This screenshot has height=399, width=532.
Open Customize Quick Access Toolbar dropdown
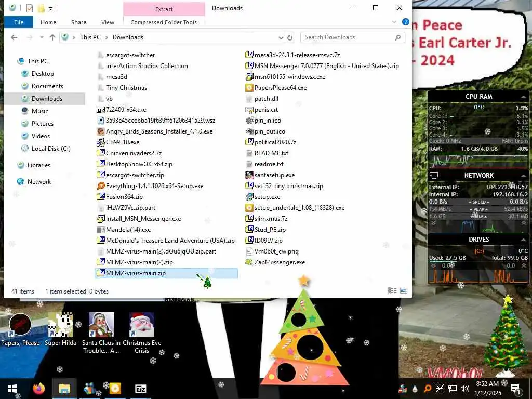click(50, 8)
